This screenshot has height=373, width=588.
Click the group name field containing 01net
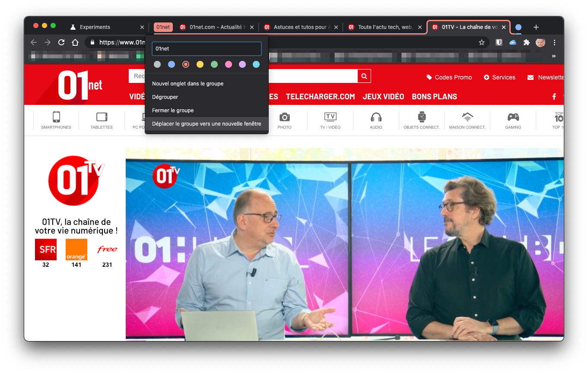pyautogui.click(x=207, y=49)
